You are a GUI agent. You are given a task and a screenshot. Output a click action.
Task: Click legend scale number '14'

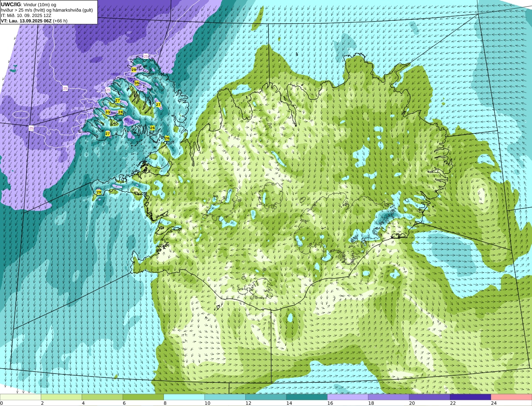point(289,403)
